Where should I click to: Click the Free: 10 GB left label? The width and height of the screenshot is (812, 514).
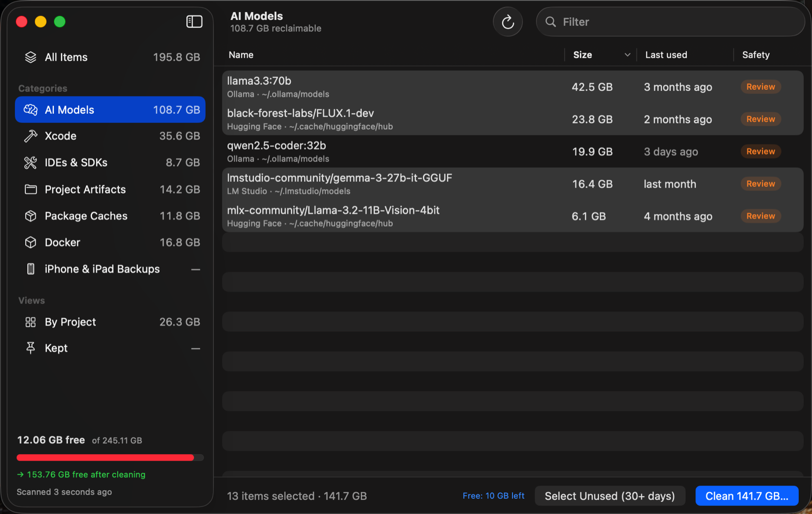(x=493, y=496)
